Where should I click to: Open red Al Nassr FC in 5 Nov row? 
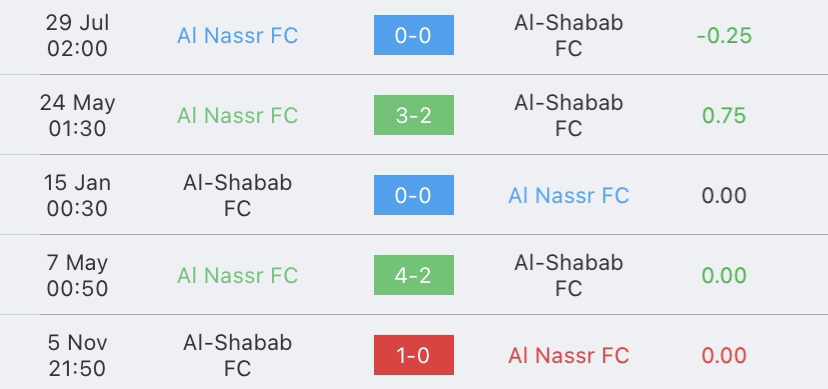point(569,356)
